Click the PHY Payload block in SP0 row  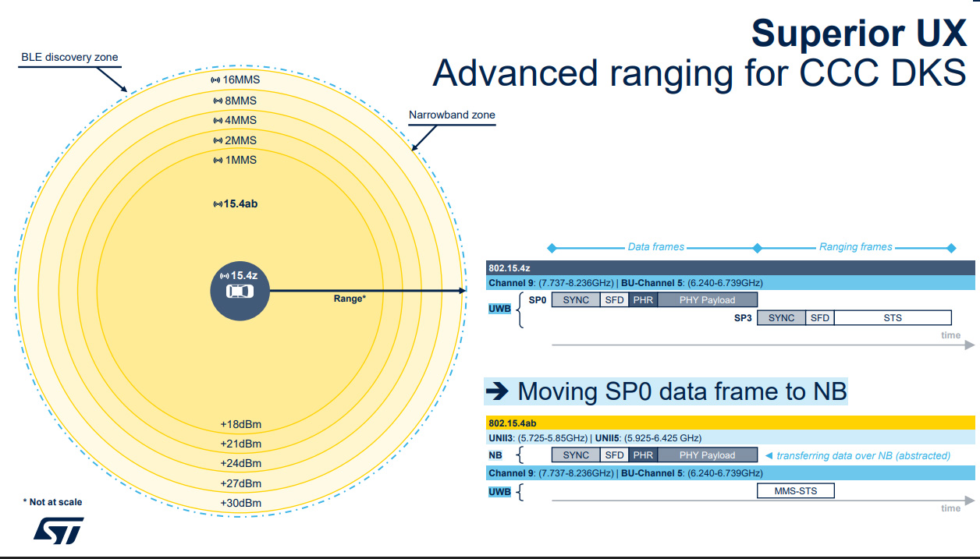(707, 300)
